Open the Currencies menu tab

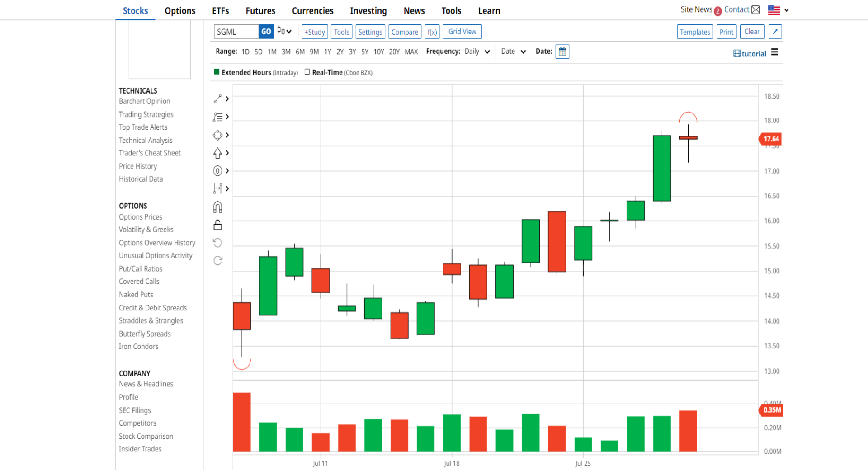pyautogui.click(x=312, y=11)
